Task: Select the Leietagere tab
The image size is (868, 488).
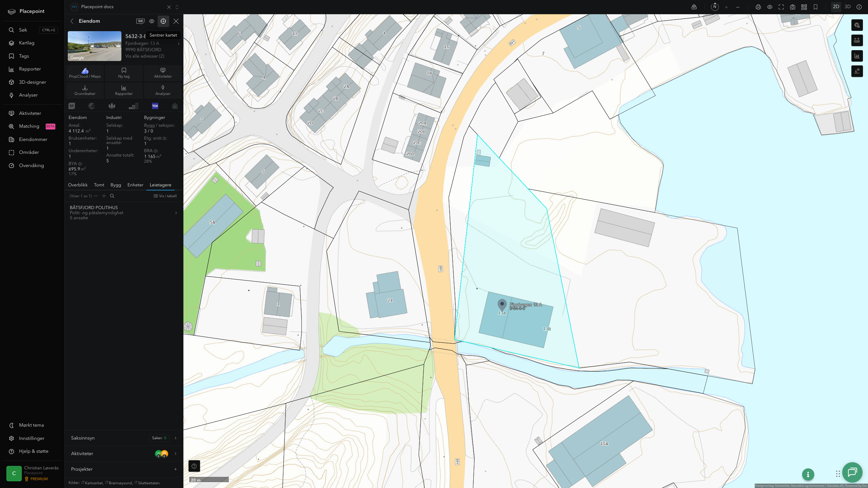Action: point(160,185)
